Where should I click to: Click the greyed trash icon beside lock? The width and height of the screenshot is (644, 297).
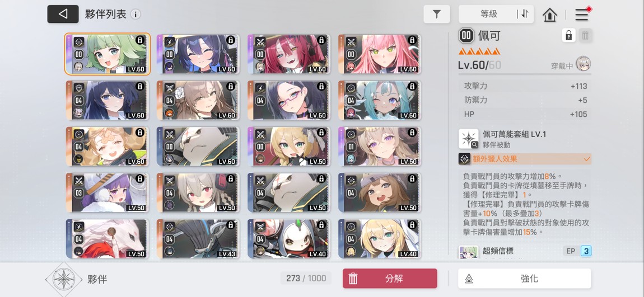click(x=585, y=35)
